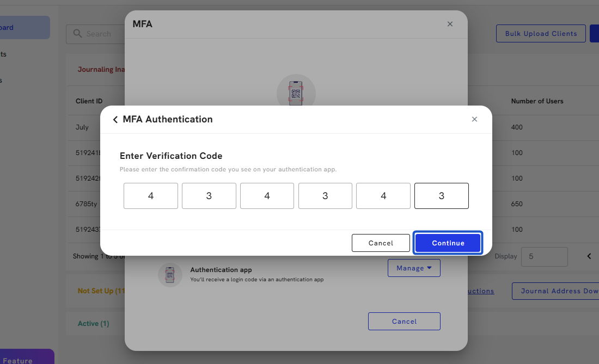The height and width of the screenshot is (364, 599).
Task: Click the first verification code digit box
Action: (x=151, y=196)
